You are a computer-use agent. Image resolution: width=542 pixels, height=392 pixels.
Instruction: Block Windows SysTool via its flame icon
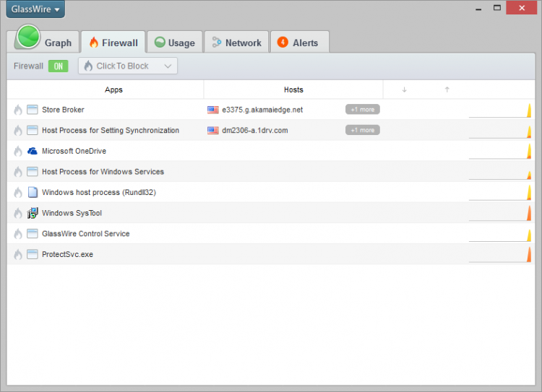pyautogui.click(x=18, y=213)
